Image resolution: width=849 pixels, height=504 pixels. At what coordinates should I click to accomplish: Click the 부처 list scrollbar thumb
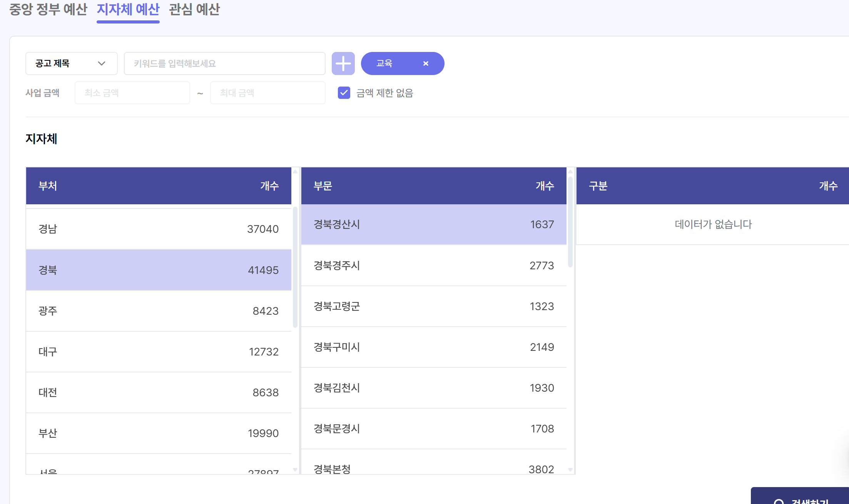[295, 267]
